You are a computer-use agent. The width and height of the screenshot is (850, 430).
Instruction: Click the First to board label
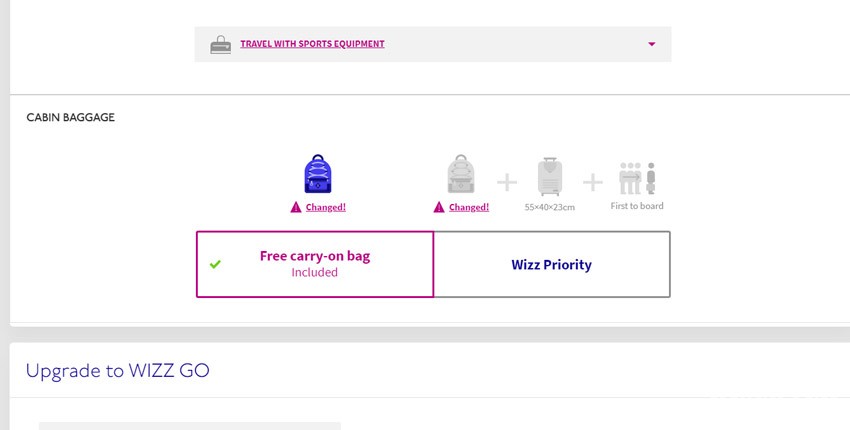pyautogui.click(x=637, y=206)
